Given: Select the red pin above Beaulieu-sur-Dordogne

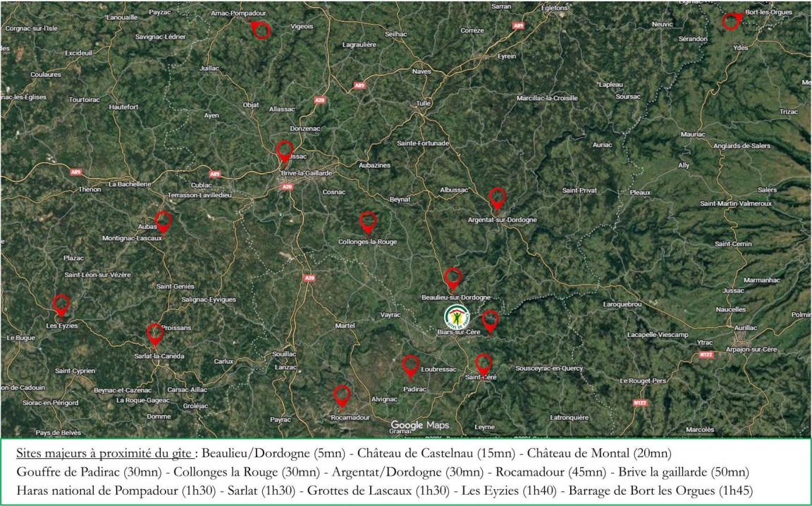Looking at the screenshot, I should (x=453, y=277).
